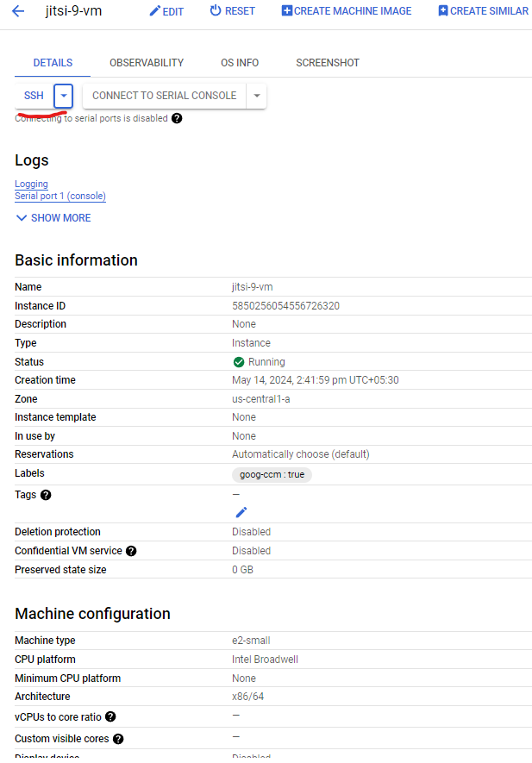Click the CPU platform value Intel Broadwell

pos(266,660)
